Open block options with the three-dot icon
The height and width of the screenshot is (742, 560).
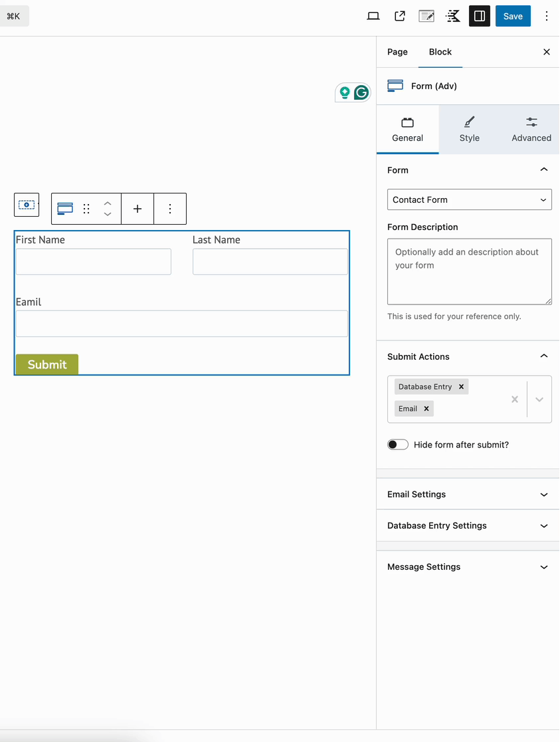pos(170,208)
